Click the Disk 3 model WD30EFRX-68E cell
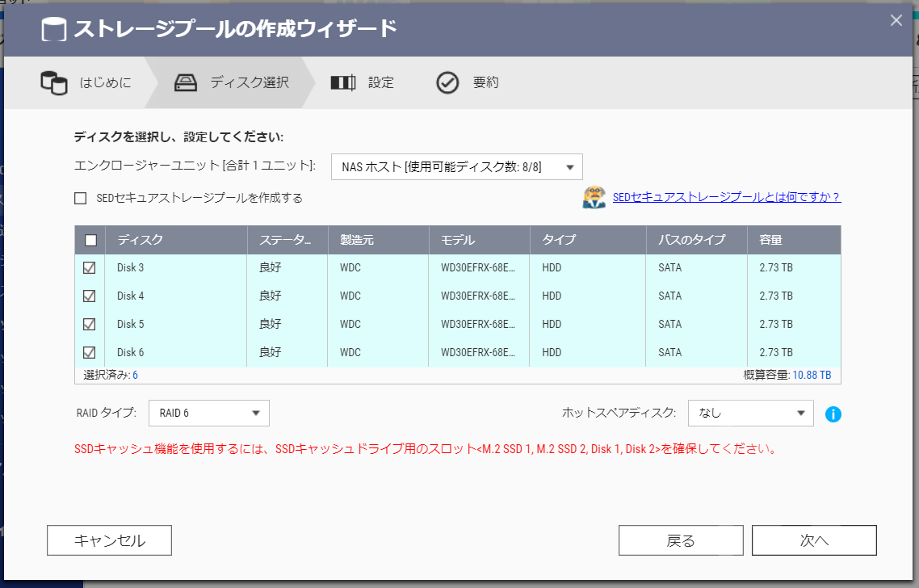The width and height of the screenshot is (919, 588). pyautogui.click(x=477, y=268)
